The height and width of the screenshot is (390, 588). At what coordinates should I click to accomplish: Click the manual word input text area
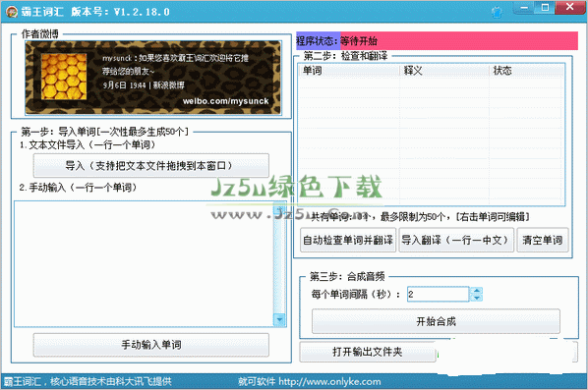point(144,263)
